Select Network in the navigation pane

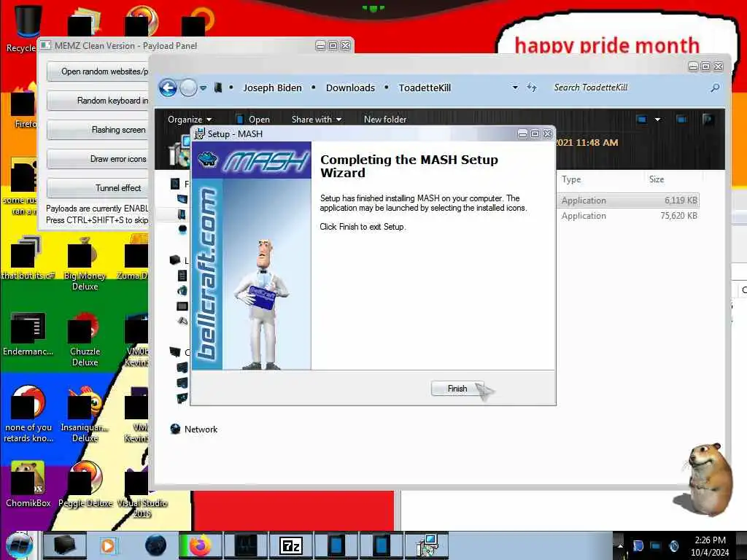click(x=194, y=429)
